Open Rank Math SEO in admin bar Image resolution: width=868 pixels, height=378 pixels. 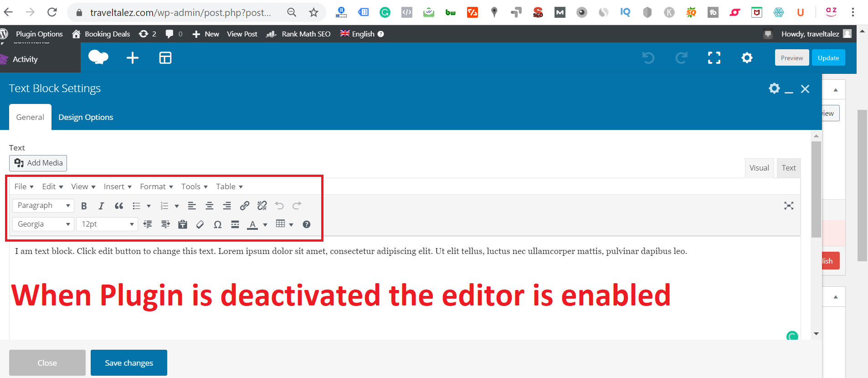[x=298, y=34]
